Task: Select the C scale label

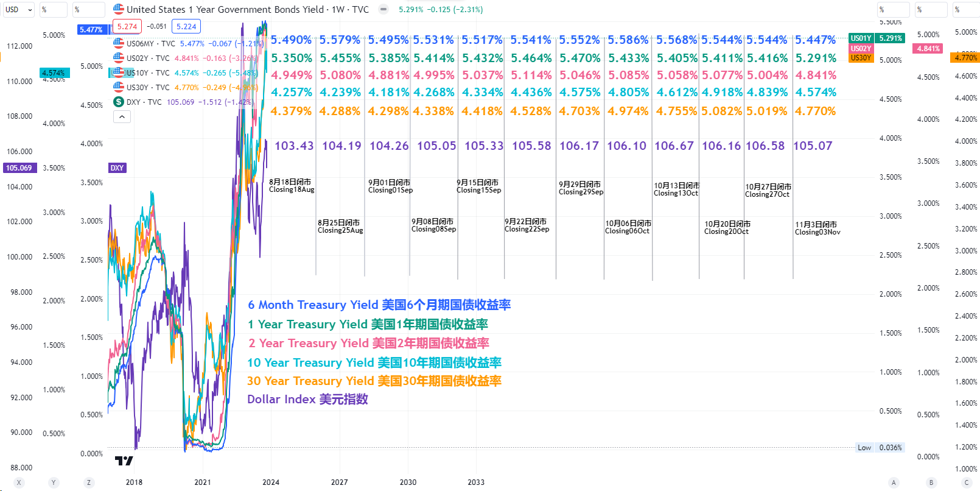Action: pyautogui.click(x=966, y=482)
